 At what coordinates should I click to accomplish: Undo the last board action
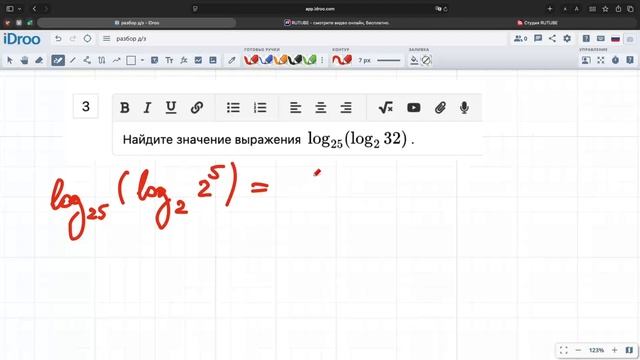[58, 39]
